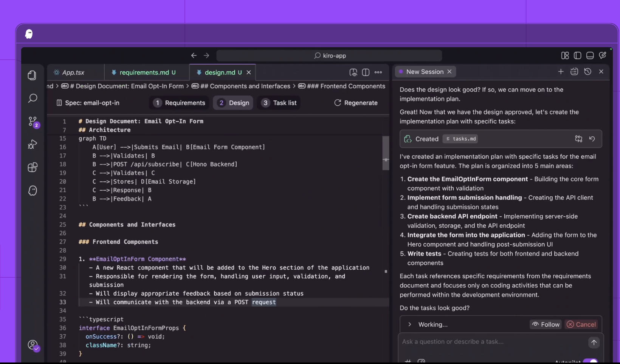620x364 pixels.
Task: Open the Task list spec step
Action: pos(279,103)
